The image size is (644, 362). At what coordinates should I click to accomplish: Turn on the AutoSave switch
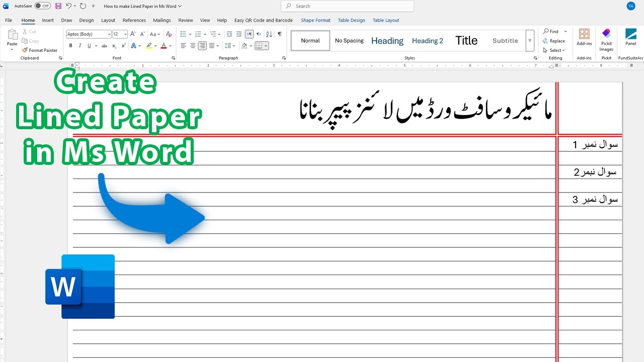point(43,6)
